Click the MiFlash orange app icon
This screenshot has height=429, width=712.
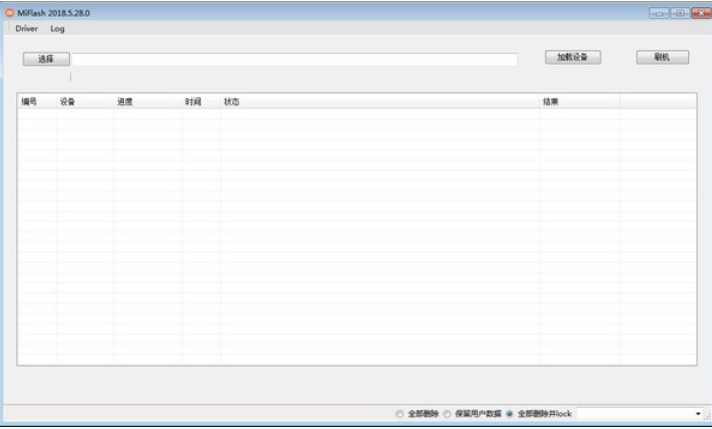click(x=10, y=13)
